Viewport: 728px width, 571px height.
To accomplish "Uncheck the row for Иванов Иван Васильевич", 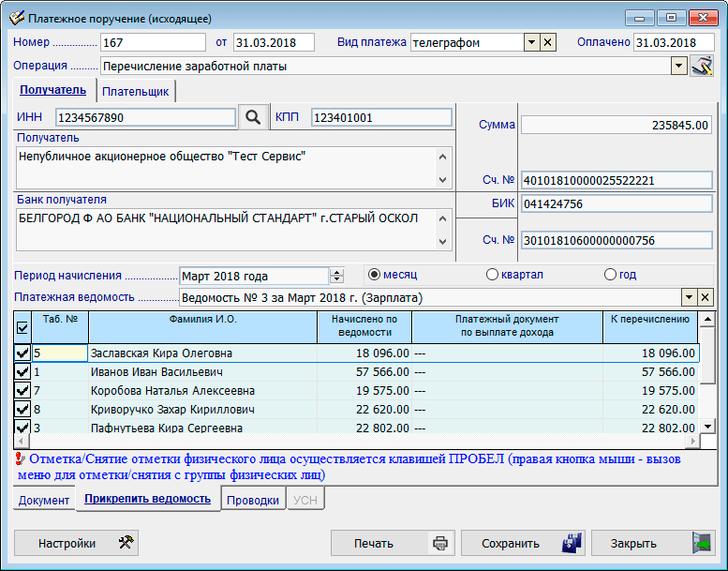I will tap(22, 371).
